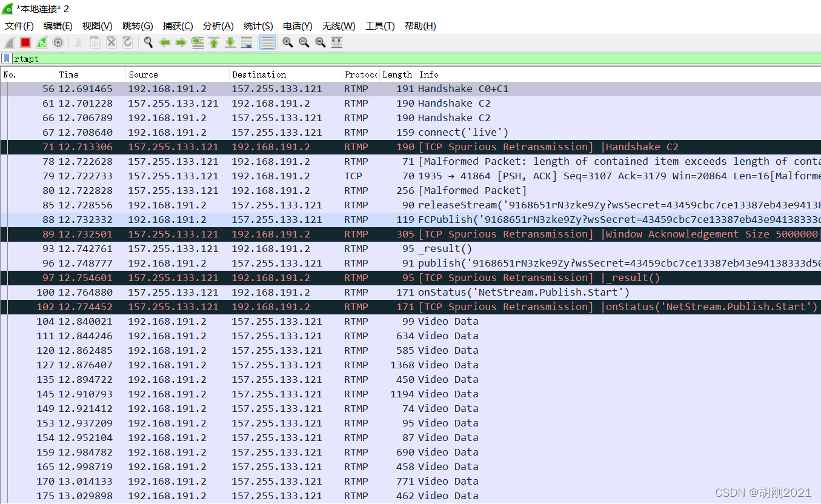The width and height of the screenshot is (821, 504).
Task: Click the save capture file icon
Action: point(95,42)
